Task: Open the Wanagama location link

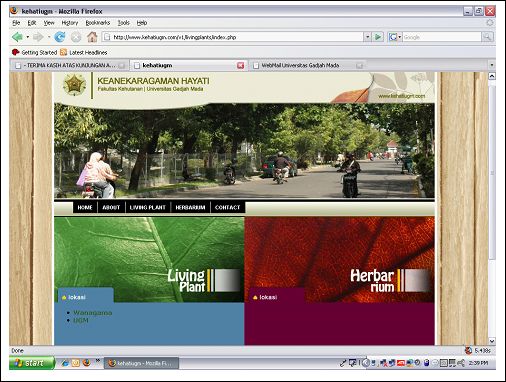Action: [x=93, y=313]
